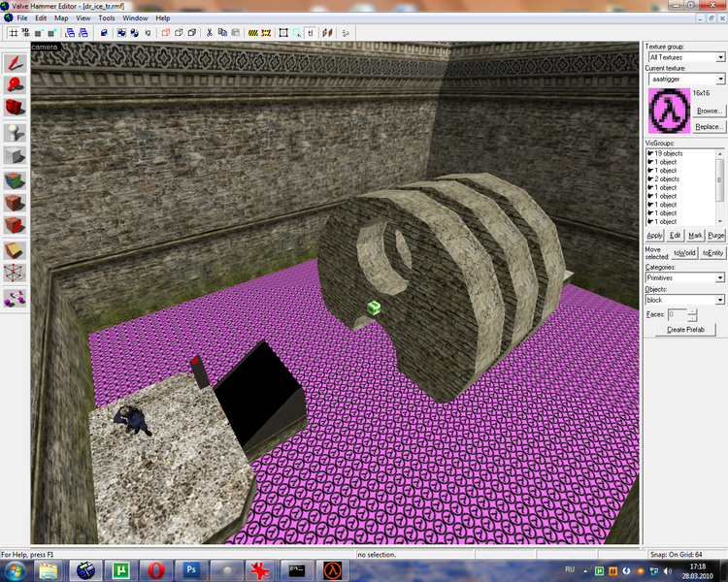Screen dimensions: 728x582
Task: Select the Block tool
Action: (15, 155)
